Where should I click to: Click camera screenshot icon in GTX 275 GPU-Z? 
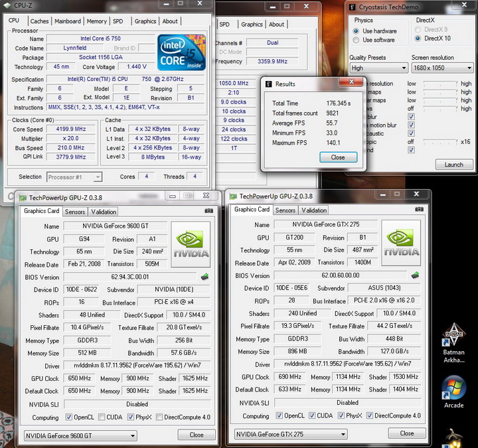pos(419,209)
